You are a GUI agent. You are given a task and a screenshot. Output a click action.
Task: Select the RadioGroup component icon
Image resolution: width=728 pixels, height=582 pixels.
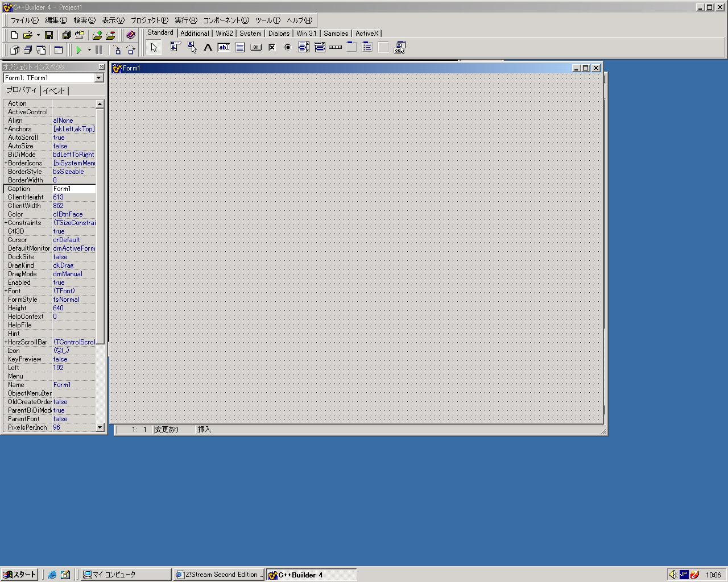(x=367, y=47)
